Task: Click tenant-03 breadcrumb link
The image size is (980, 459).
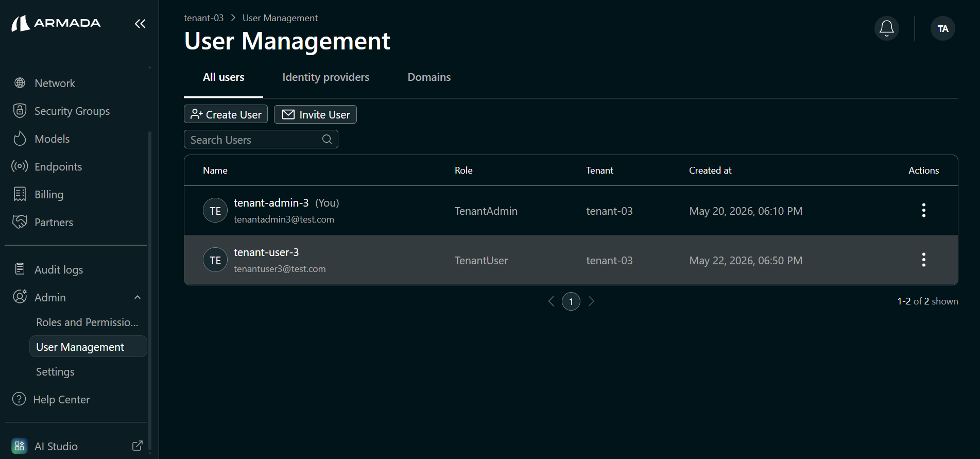Action: click(x=204, y=18)
